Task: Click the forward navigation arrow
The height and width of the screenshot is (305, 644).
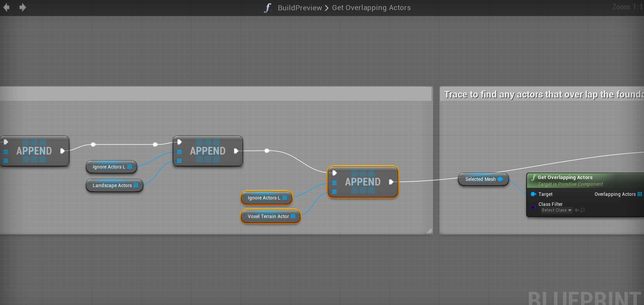Action: (x=23, y=7)
